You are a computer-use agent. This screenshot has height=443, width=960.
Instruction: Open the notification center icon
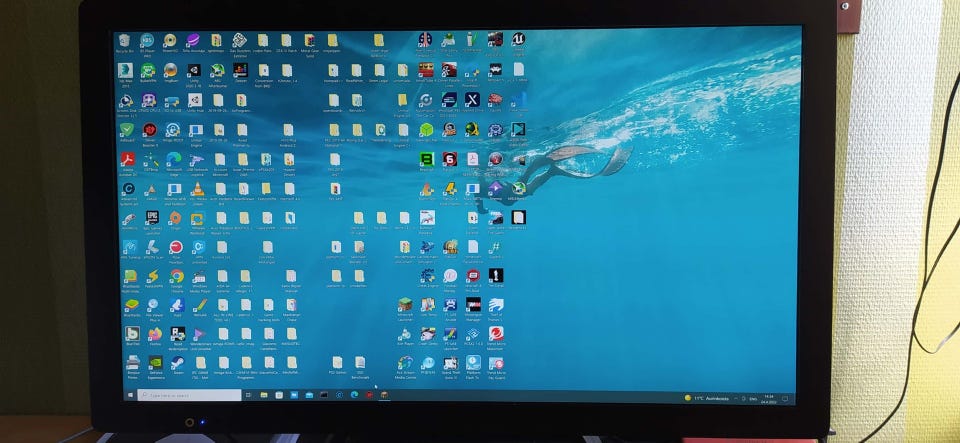[784, 398]
